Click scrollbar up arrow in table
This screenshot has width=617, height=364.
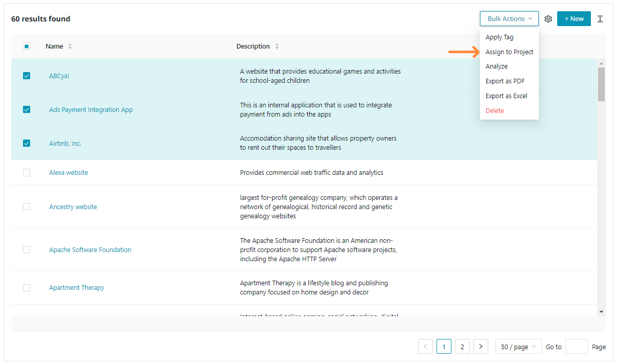click(x=601, y=63)
